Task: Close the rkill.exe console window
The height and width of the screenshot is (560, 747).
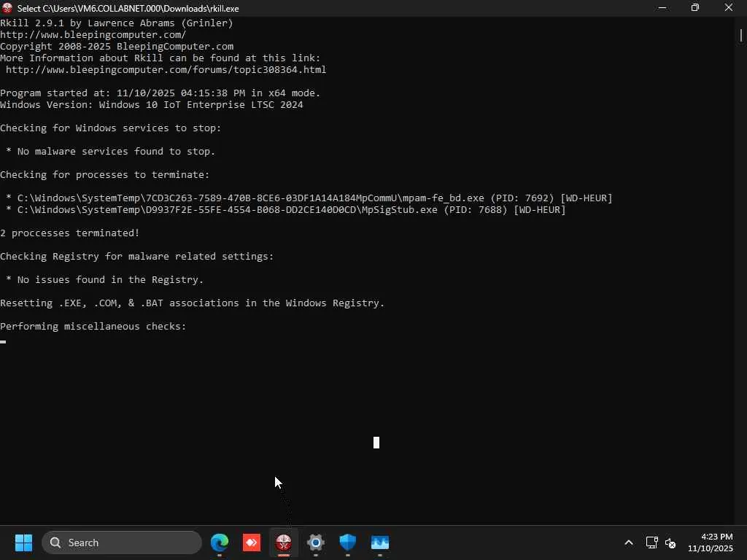Action: point(729,8)
